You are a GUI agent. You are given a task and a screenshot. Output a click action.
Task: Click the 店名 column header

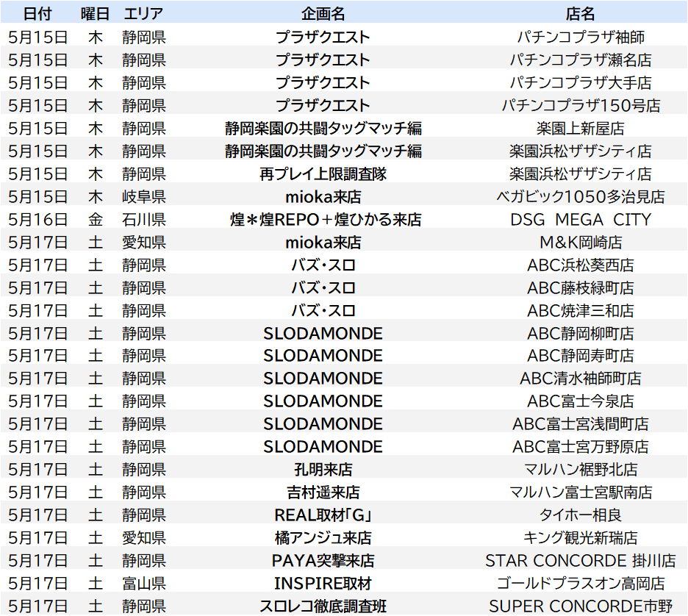coord(581,14)
